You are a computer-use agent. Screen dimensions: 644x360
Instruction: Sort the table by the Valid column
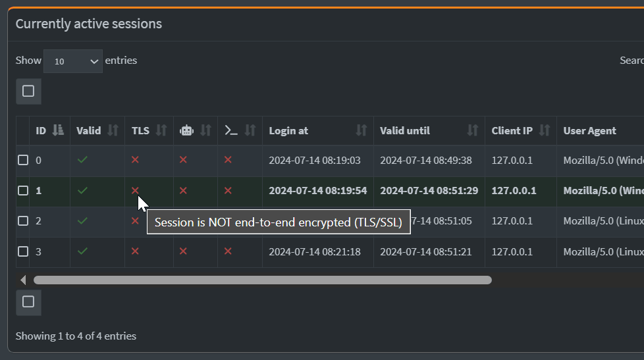point(97,130)
